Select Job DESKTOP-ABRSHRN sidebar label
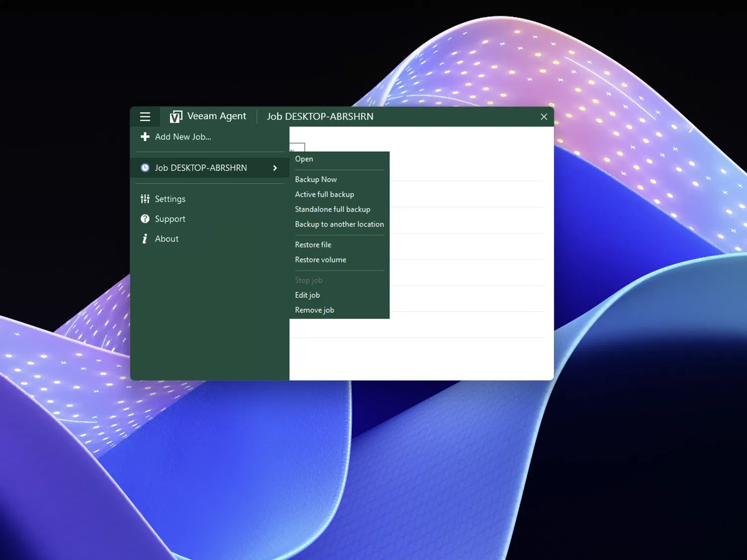This screenshot has height=560, width=747. coord(201,168)
